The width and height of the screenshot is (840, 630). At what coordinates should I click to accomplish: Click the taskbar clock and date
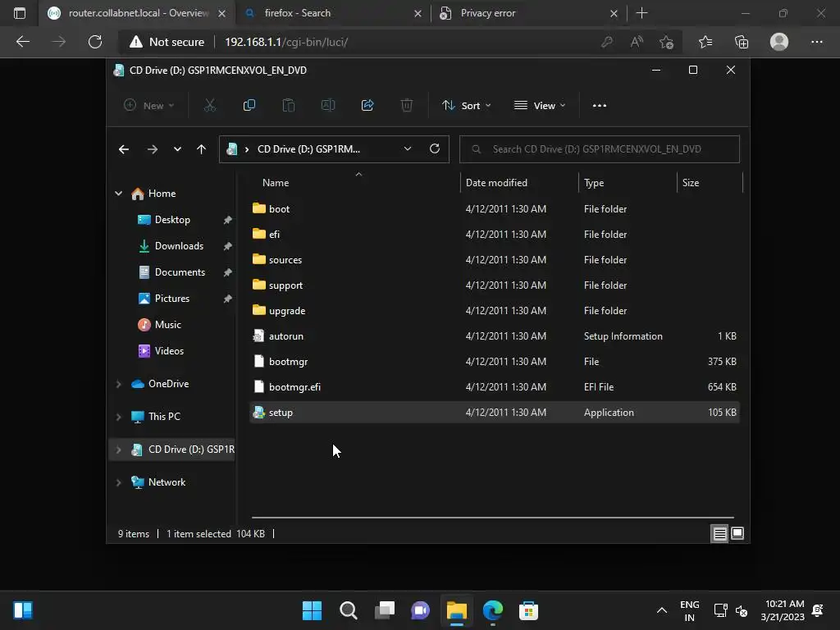click(783, 610)
